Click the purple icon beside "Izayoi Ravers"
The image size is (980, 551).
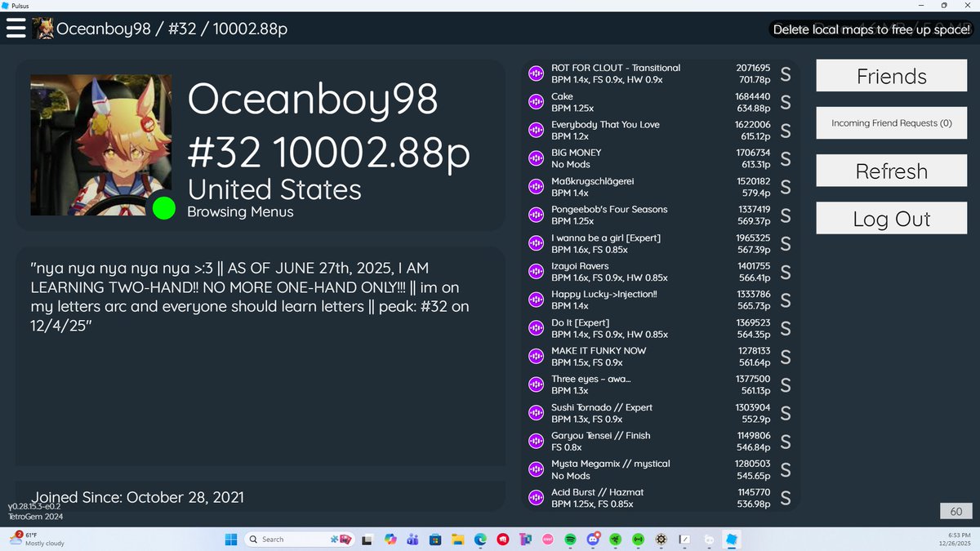(536, 271)
